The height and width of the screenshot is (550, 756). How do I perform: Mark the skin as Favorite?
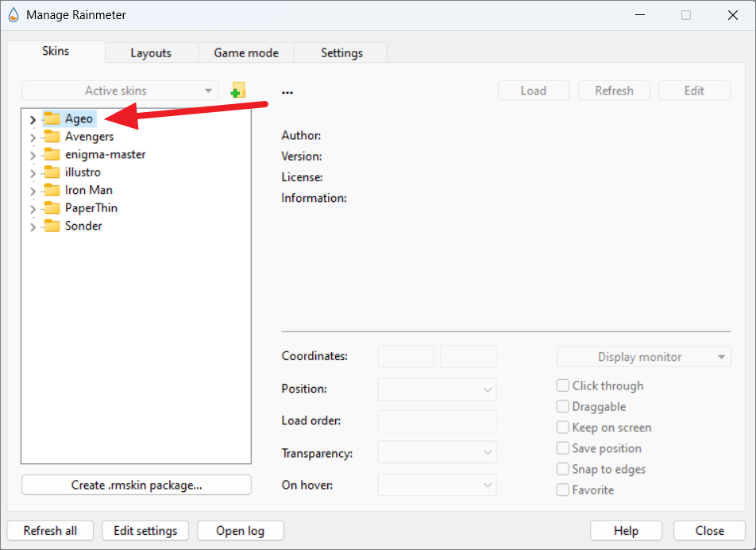[562, 490]
